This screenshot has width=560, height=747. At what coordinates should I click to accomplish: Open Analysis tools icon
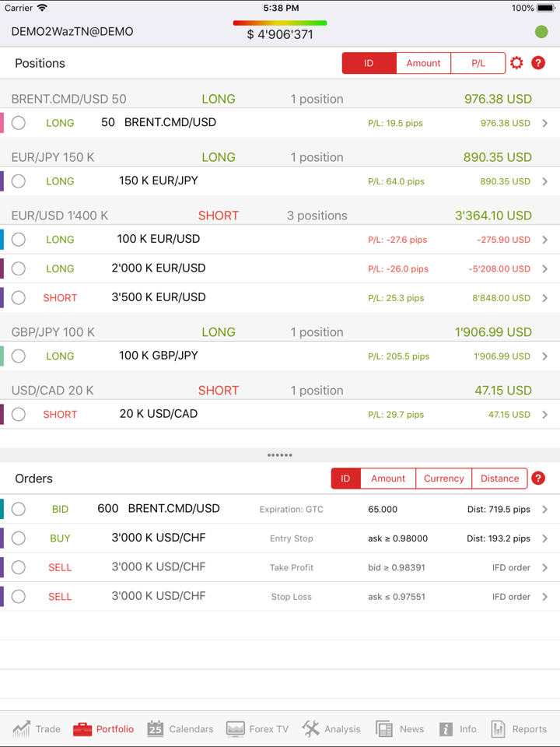311,729
